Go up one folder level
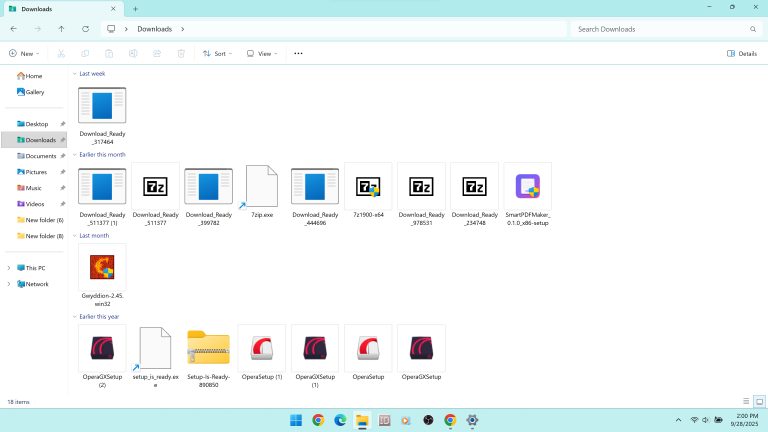This screenshot has height=432, width=768. tap(61, 29)
